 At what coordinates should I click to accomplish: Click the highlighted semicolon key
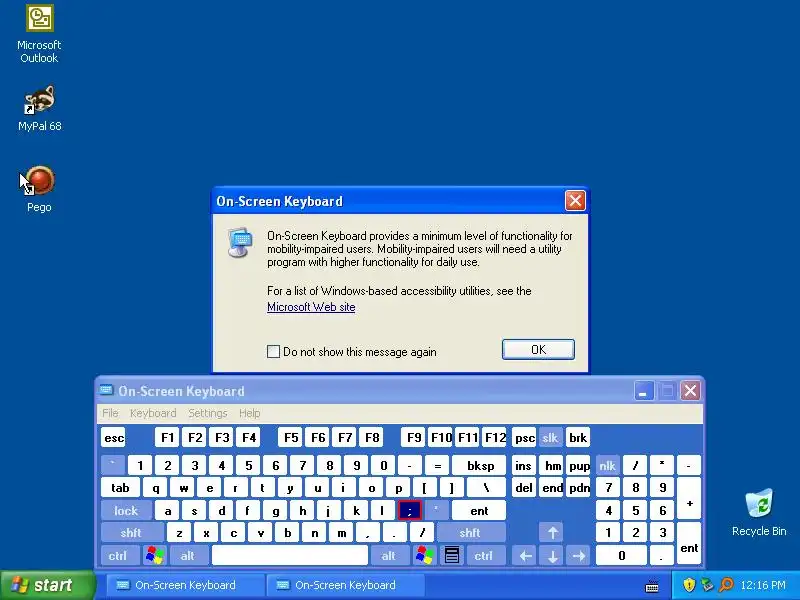point(410,510)
